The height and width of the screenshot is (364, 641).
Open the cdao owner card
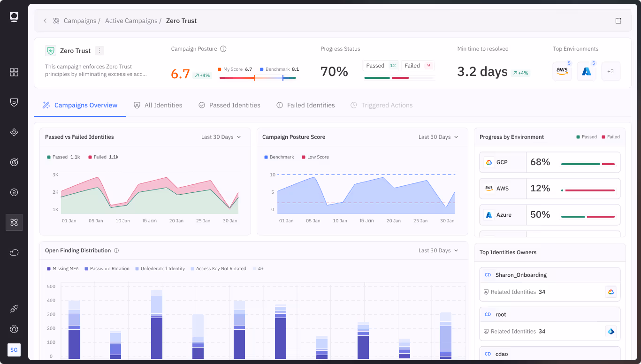550,353
